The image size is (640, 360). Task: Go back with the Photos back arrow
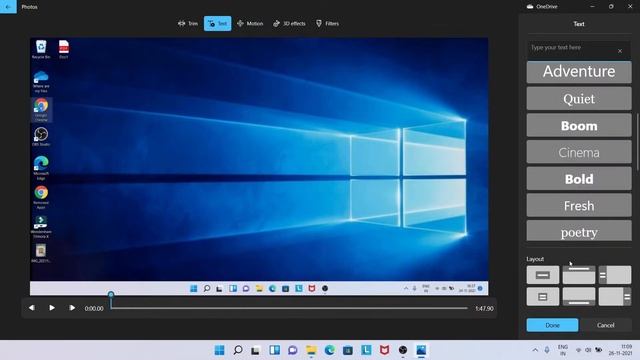pos(8,7)
